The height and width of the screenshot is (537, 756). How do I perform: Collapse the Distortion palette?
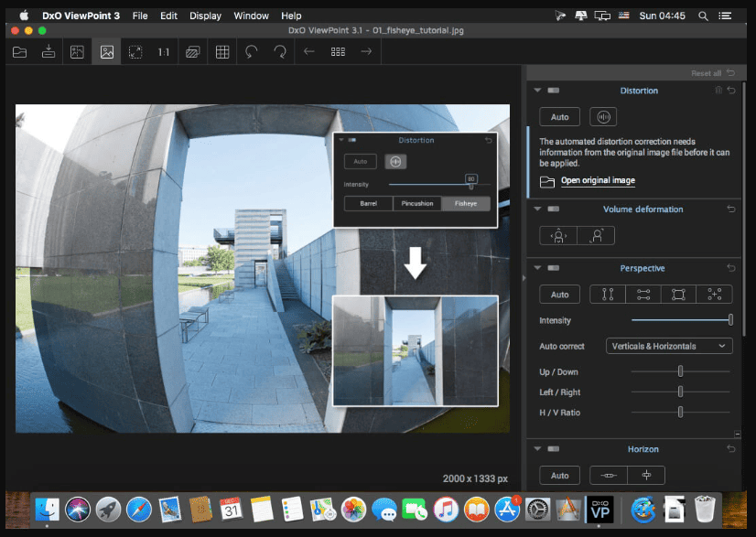[x=537, y=91]
